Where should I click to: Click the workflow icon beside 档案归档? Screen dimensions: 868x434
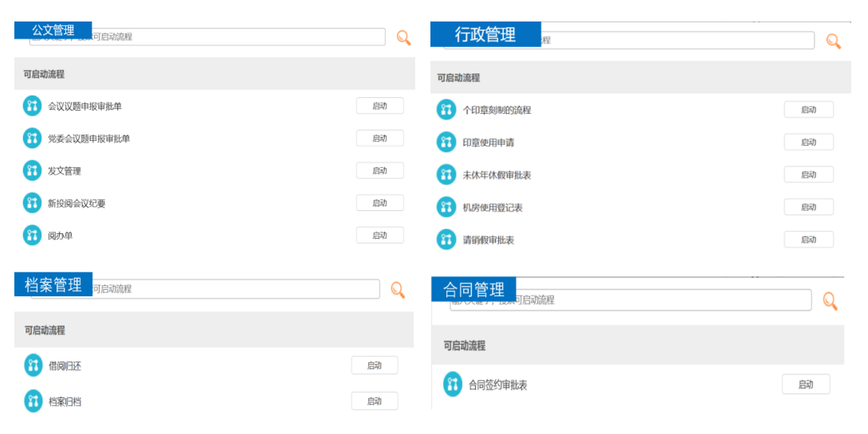(x=33, y=401)
